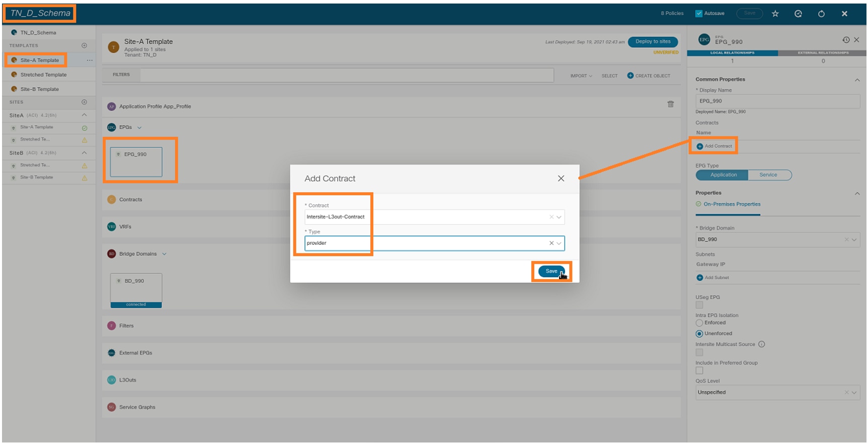Toggle Intersite Multicast Source checkbox

[699, 353]
